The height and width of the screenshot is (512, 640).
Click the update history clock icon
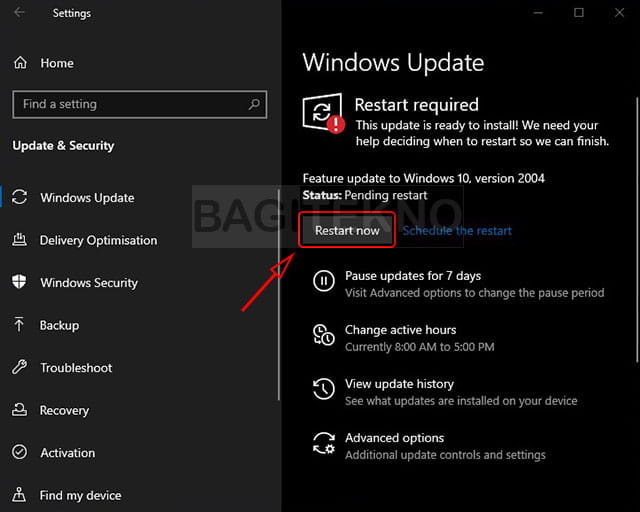(324, 389)
